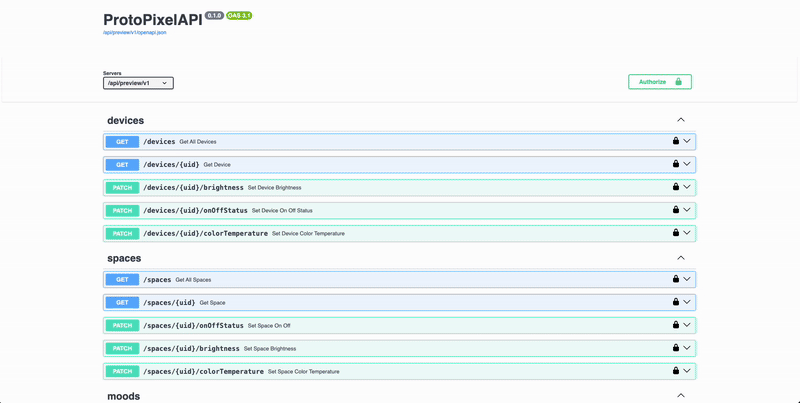Viewport: 800px width, 403px height.
Task: Click lock icon on /spaces/{uid}/colorTemperature row
Action: click(676, 370)
